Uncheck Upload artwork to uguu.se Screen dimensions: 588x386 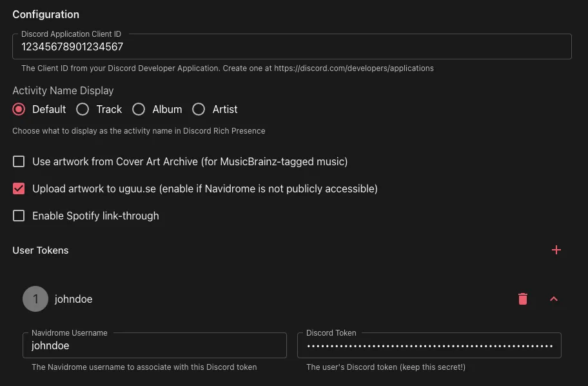coord(19,188)
